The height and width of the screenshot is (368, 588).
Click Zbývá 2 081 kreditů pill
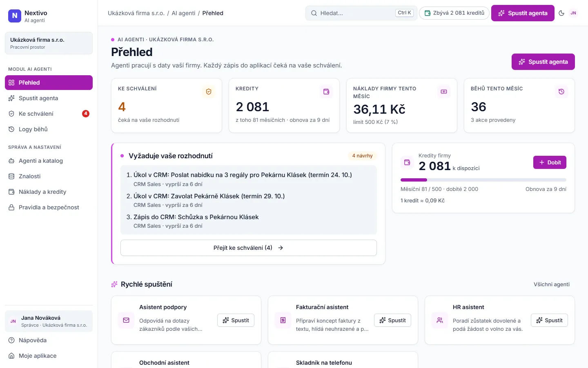coord(454,13)
